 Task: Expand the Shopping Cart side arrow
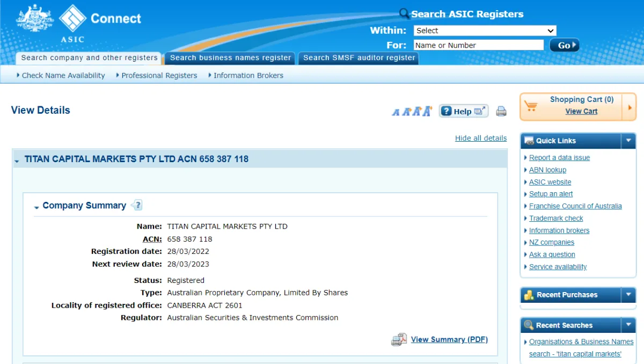coord(629,106)
